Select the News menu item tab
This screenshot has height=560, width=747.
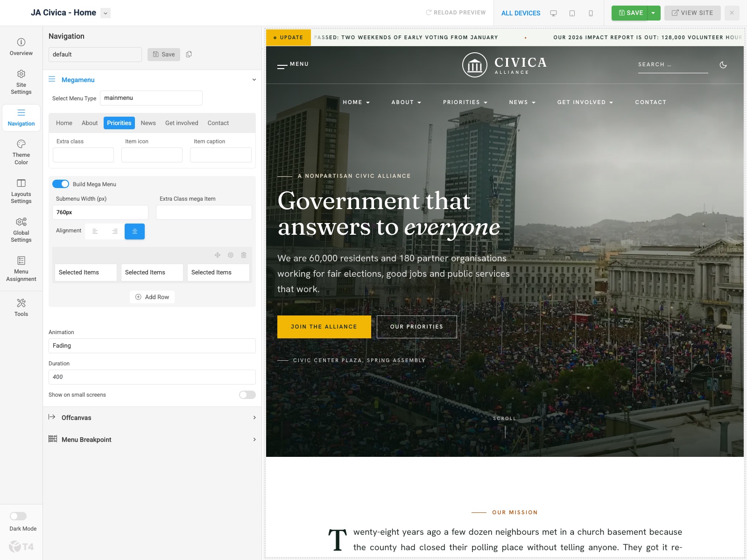coord(148,123)
